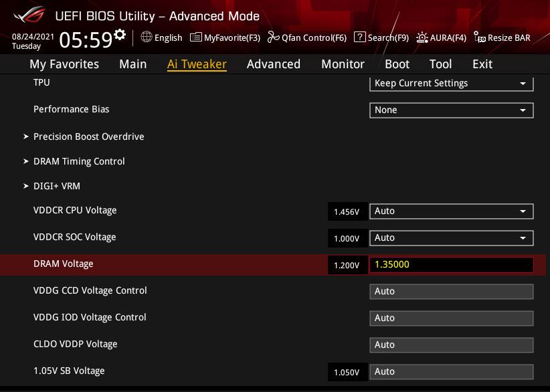Select the Performance Bias label
The width and height of the screenshot is (550, 392).
(71, 109)
